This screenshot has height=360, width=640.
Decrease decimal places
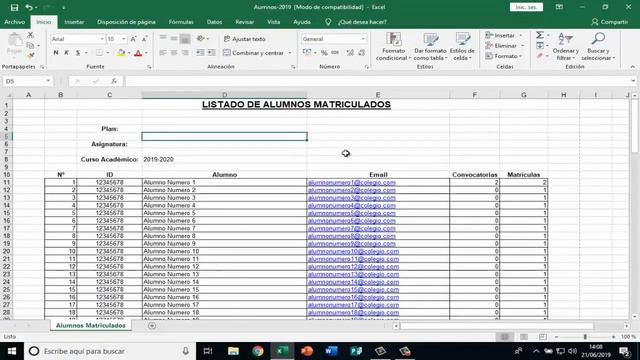pos(362,53)
